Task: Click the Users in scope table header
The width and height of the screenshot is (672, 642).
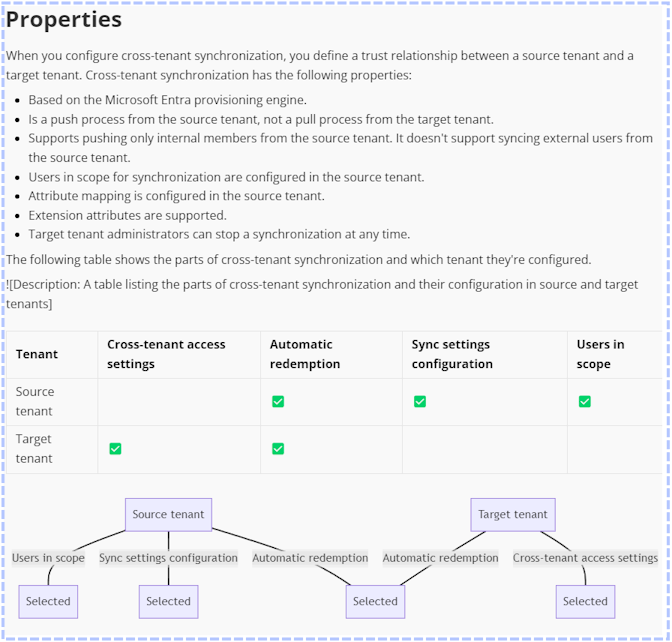Action: click(x=600, y=354)
